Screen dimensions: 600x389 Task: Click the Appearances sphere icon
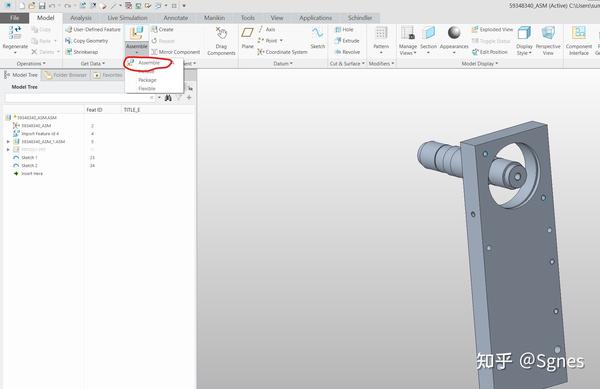click(x=454, y=33)
